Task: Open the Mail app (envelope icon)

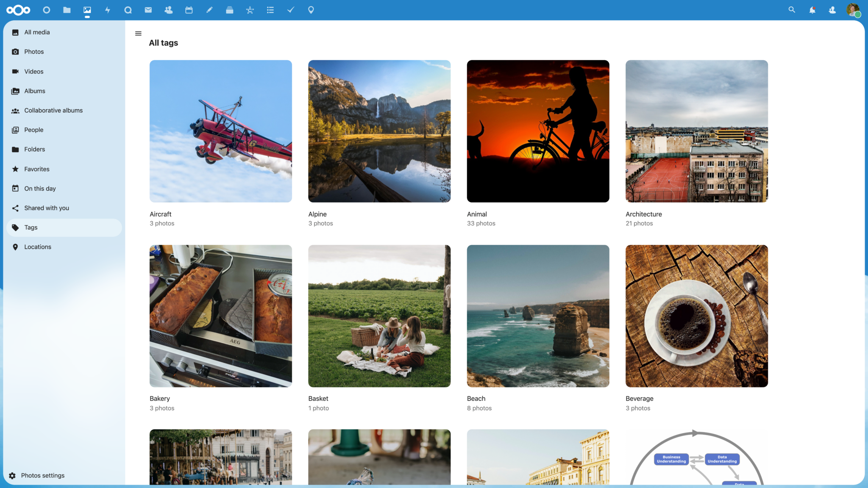Action: (x=148, y=10)
